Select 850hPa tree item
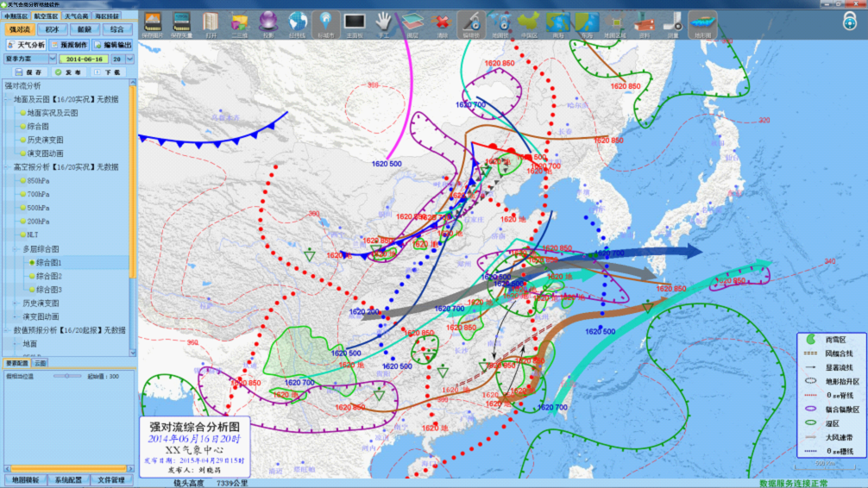This screenshot has width=868, height=488. pyautogui.click(x=38, y=181)
